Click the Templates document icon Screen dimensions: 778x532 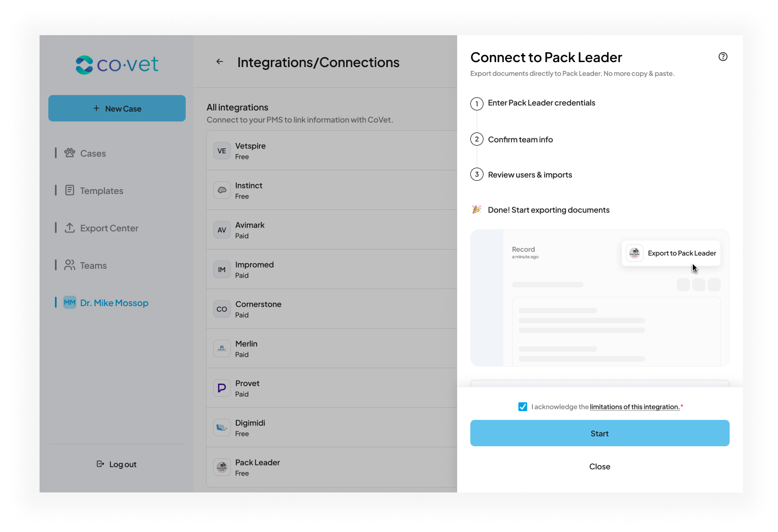tap(70, 190)
